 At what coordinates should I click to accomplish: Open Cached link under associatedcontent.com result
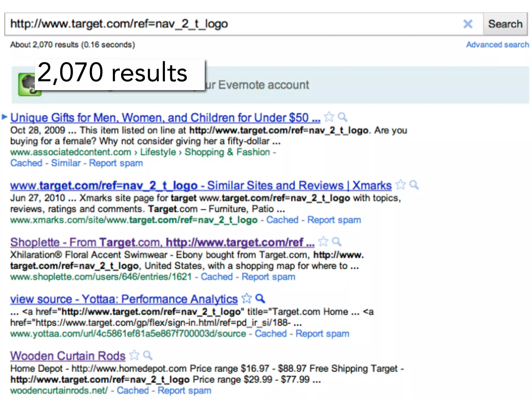(26, 163)
